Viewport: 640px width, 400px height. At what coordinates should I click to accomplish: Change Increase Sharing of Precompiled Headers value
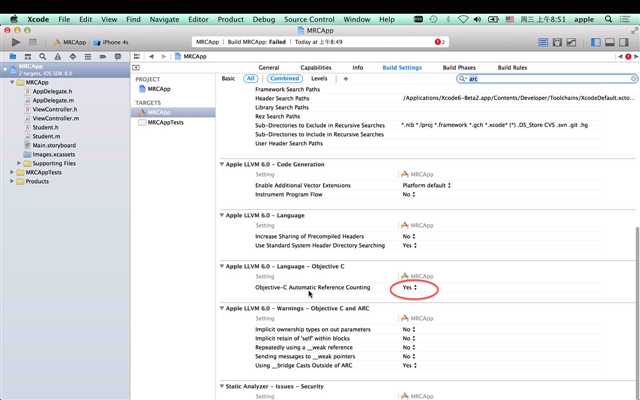point(409,236)
